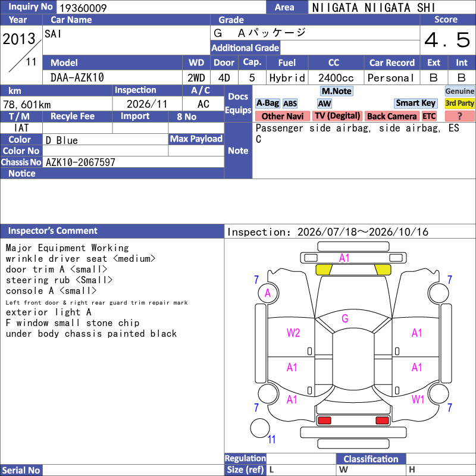
Task: Click the G mark on windshield diagram
Action: (345, 318)
